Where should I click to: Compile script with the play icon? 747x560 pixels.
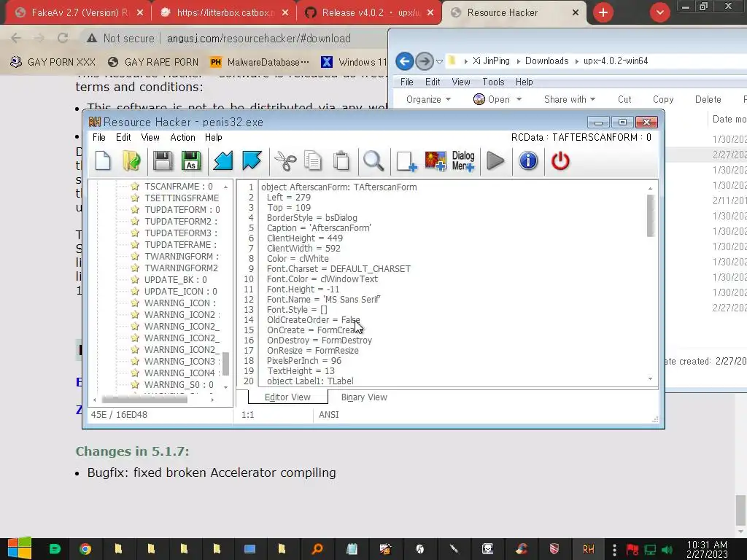pyautogui.click(x=495, y=161)
